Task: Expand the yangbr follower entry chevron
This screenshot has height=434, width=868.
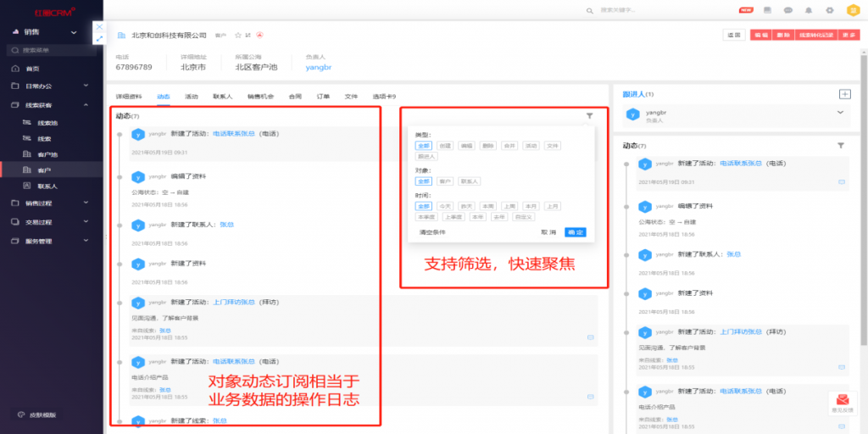Action: pyautogui.click(x=841, y=113)
